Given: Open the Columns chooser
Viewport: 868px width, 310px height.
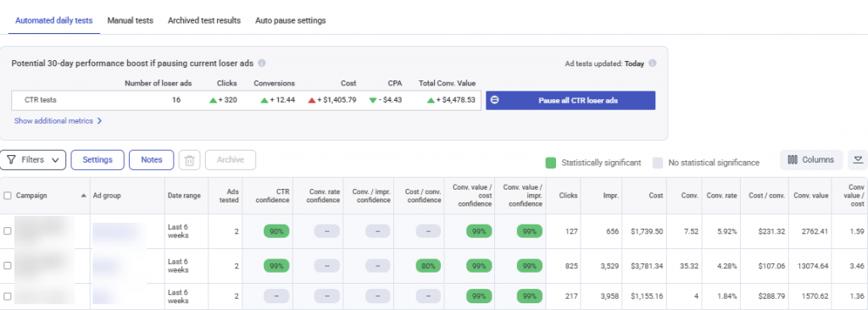Looking at the screenshot, I should [x=811, y=160].
